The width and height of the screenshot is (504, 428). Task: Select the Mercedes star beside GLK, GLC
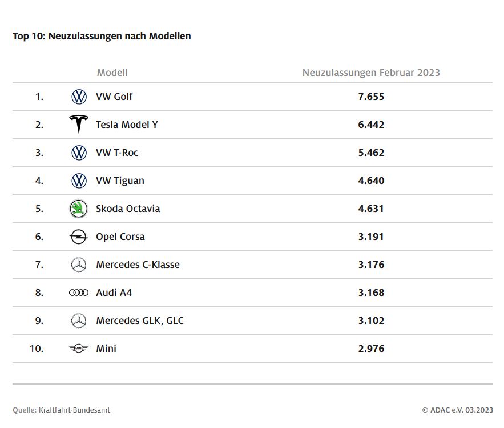[79, 321]
